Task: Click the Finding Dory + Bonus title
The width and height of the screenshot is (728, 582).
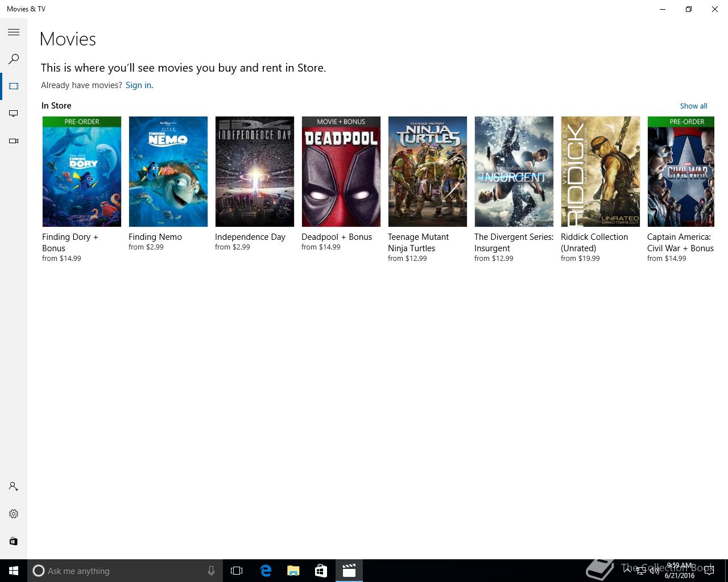Action: point(70,243)
